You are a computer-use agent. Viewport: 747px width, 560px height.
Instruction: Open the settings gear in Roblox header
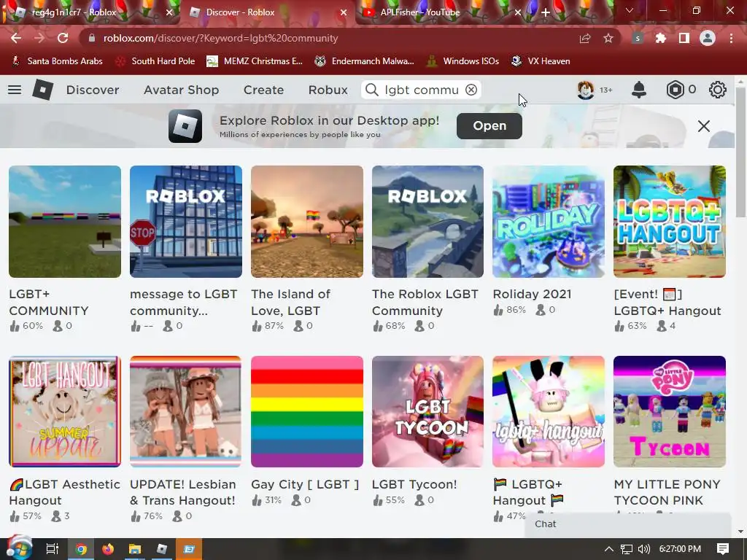pyautogui.click(x=718, y=90)
